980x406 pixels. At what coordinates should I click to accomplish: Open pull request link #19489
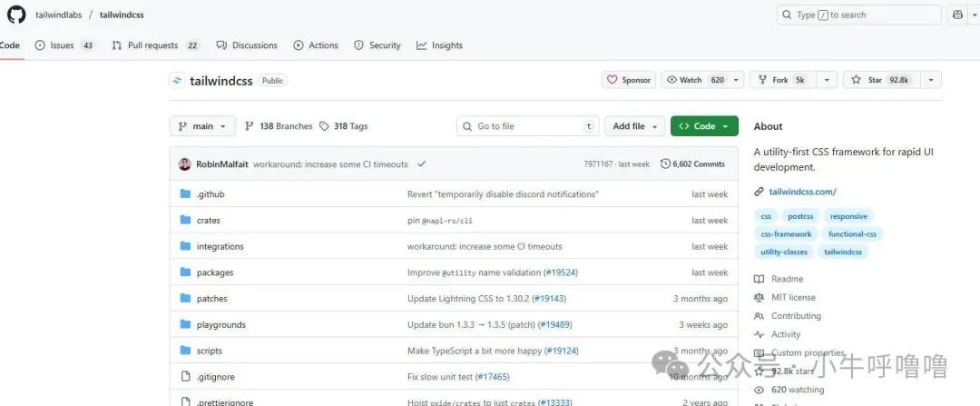[554, 324]
